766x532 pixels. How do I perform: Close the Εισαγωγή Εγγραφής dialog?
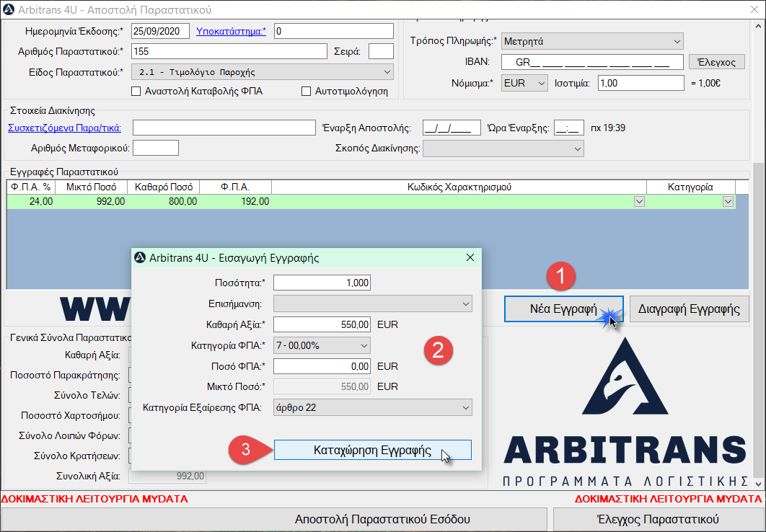[470, 257]
